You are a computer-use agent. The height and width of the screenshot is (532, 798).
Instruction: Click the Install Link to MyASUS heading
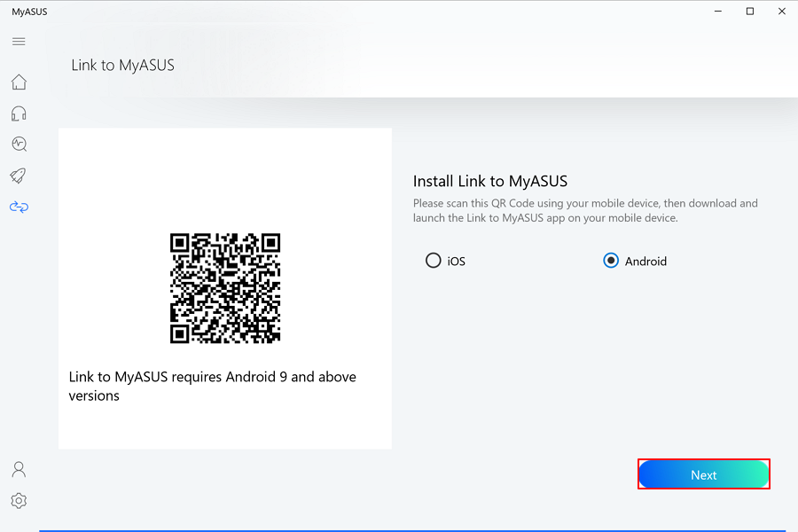tap(490, 181)
